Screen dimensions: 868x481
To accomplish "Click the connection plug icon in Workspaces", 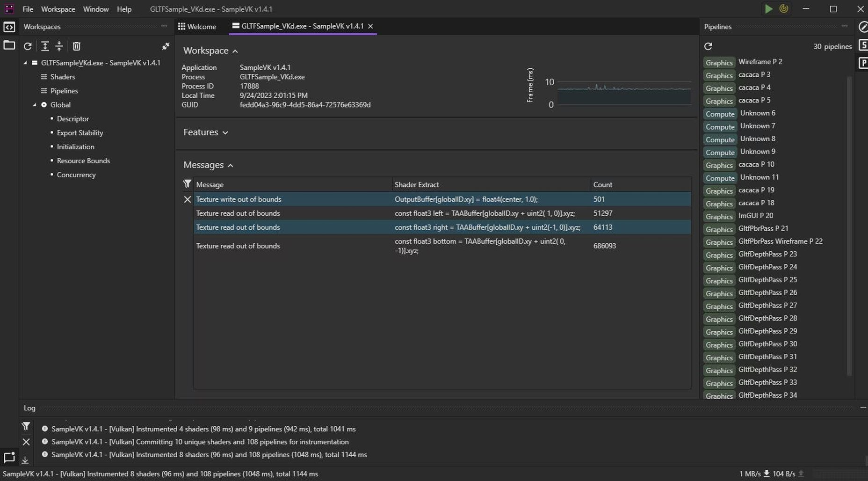I will 166,46.
